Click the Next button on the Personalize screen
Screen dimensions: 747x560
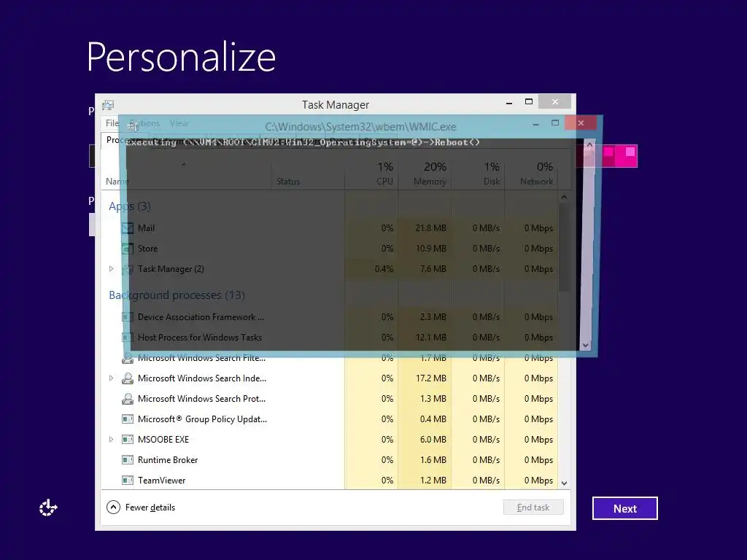[625, 508]
